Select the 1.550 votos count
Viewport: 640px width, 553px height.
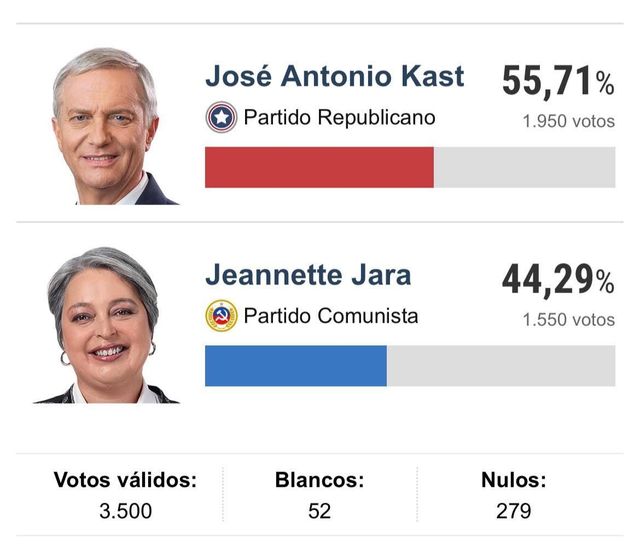coord(568,321)
